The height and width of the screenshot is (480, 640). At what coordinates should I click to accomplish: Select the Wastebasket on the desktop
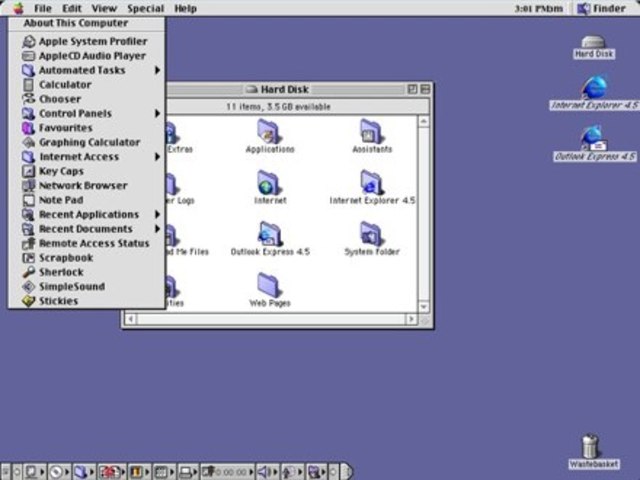(x=593, y=451)
